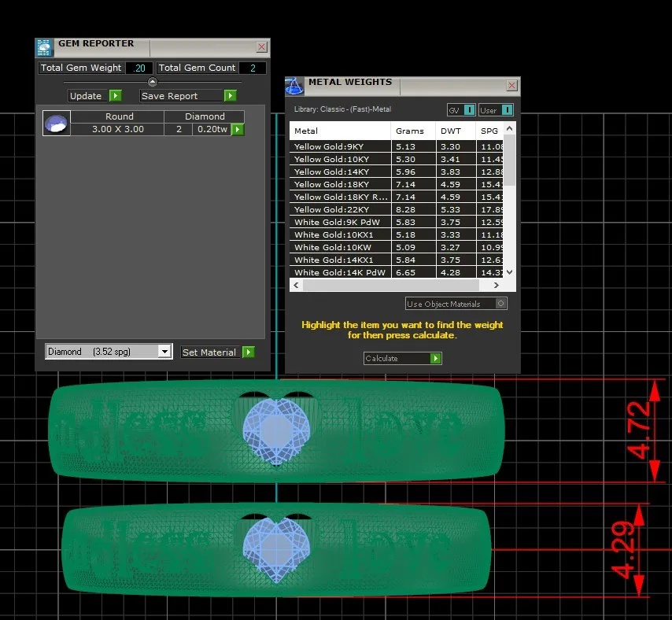Select the White Gold:14K PdW row

(x=397, y=272)
